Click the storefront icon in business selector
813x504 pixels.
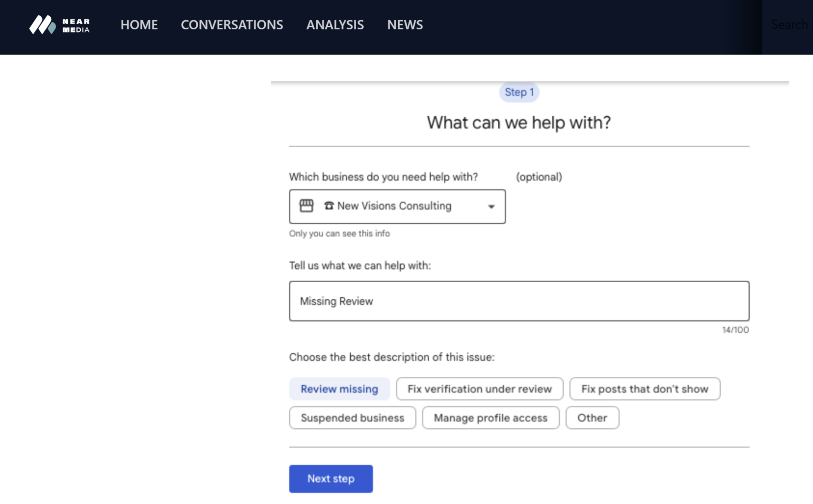point(307,206)
